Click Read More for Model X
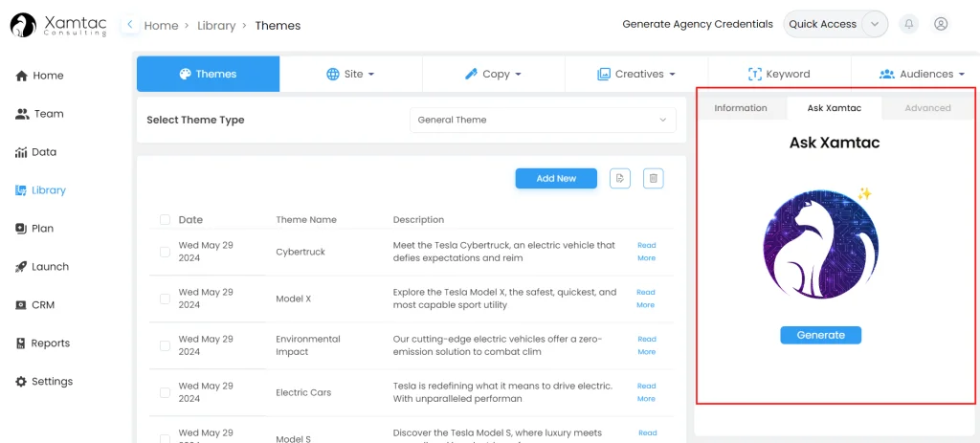 (646, 299)
